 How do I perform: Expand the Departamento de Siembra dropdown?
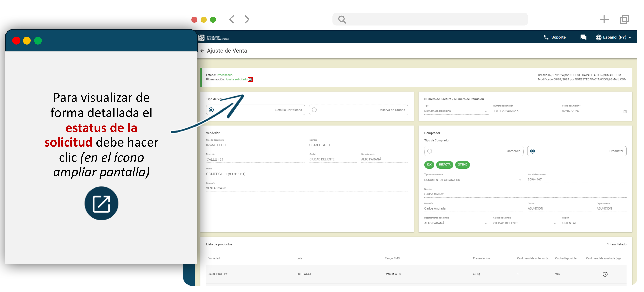(486, 223)
